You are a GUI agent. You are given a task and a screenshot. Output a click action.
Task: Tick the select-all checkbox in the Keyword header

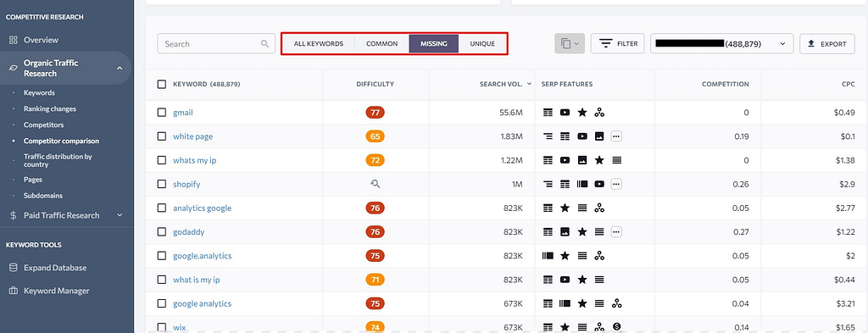(162, 84)
